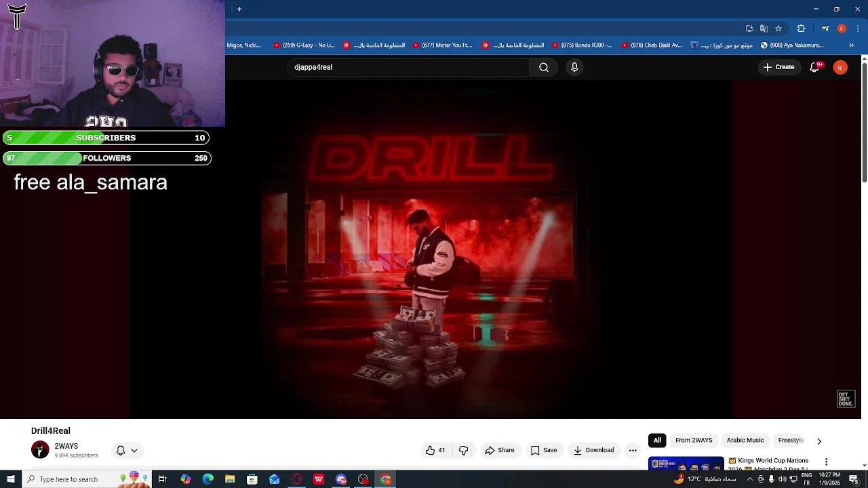
Task: Save the video with Save button
Action: pyautogui.click(x=544, y=450)
